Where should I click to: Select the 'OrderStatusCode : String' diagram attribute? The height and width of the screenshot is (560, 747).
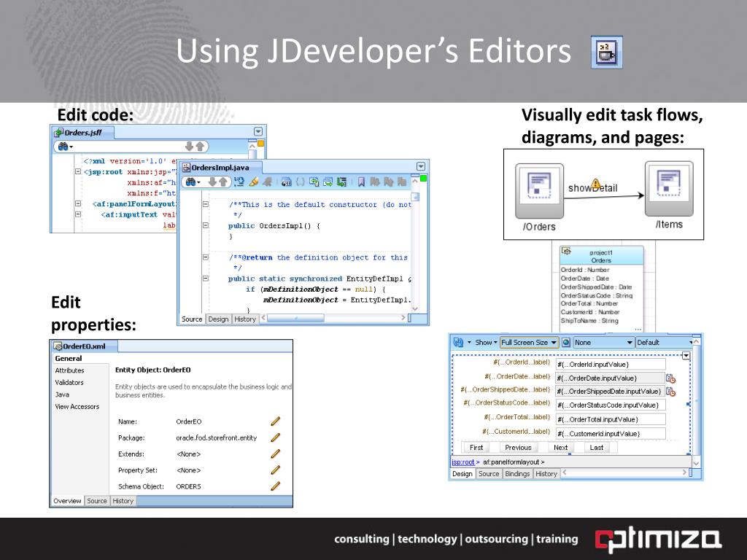coord(597,296)
